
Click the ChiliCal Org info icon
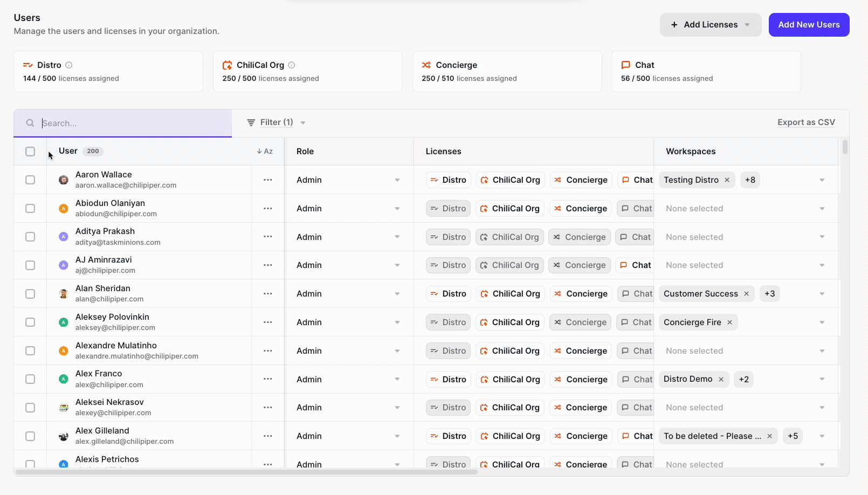[x=292, y=65]
